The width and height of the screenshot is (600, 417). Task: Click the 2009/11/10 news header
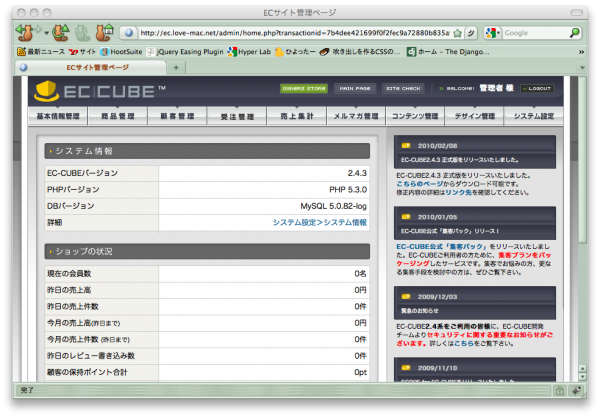(x=474, y=370)
